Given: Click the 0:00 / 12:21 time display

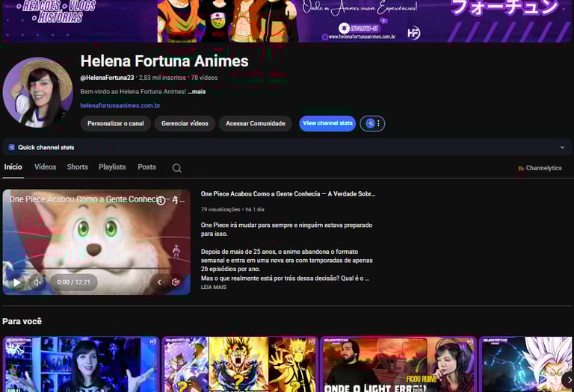Looking at the screenshot, I should [x=73, y=282].
